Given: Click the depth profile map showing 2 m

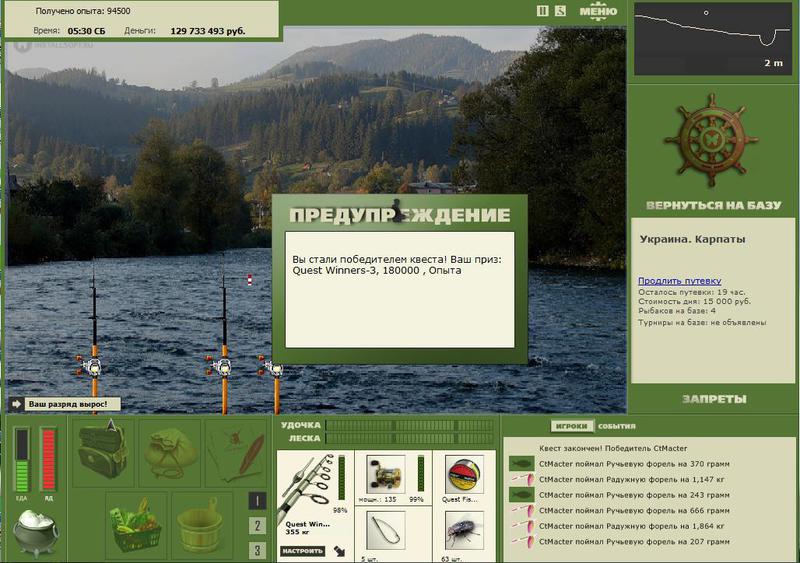Looking at the screenshot, I should click(712, 38).
